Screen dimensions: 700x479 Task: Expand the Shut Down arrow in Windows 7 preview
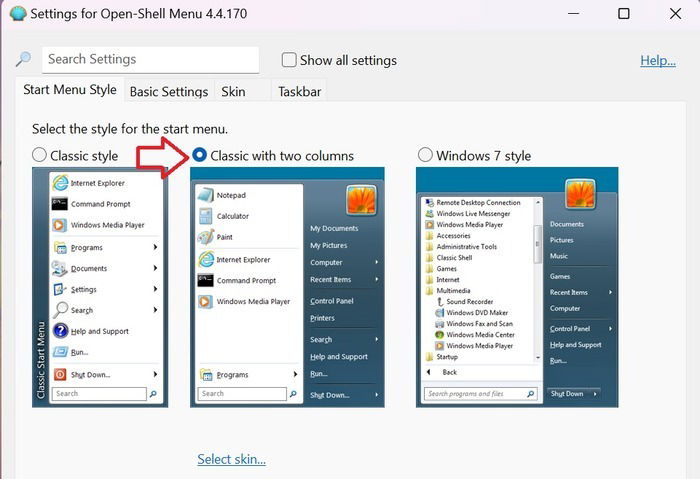click(595, 394)
